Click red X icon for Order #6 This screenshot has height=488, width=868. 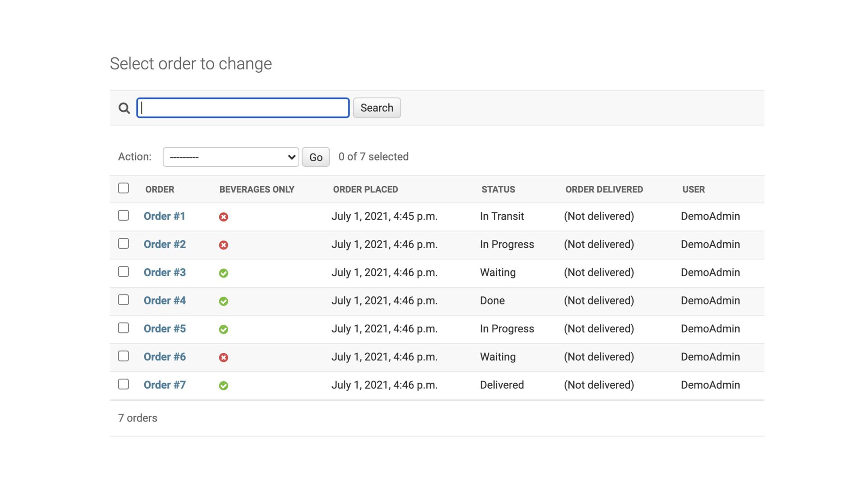[x=223, y=357]
